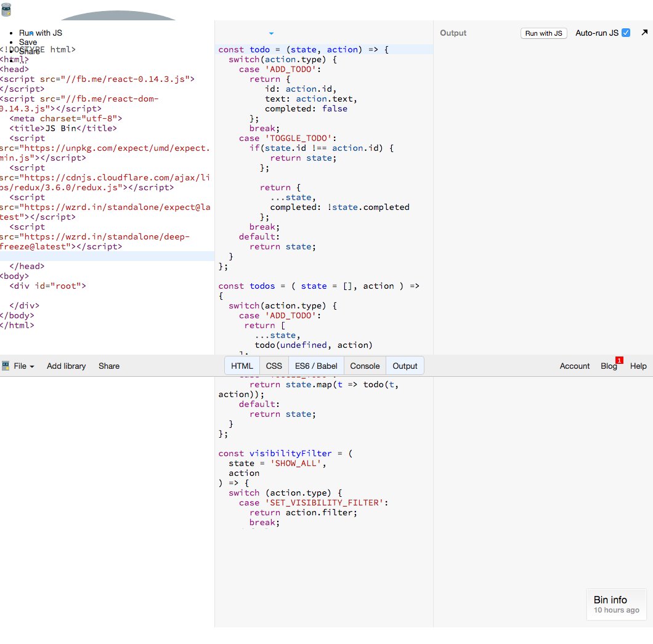
Task: Open the 'Bin info' box
Action: pyautogui.click(x=617, y=605)
